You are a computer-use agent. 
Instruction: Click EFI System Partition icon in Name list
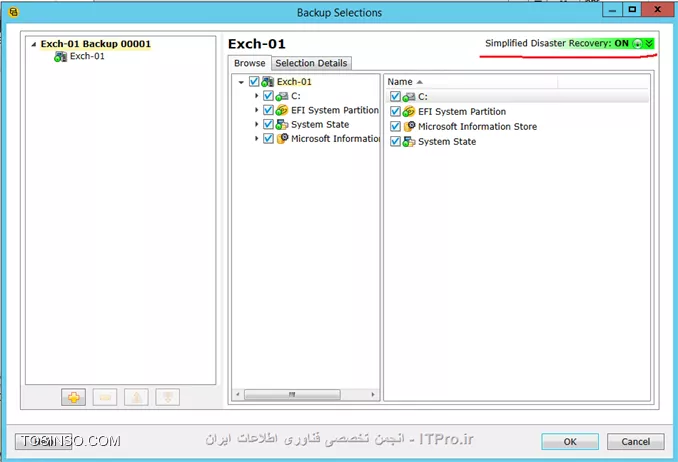pyautogui.click(x=409, y=112)
